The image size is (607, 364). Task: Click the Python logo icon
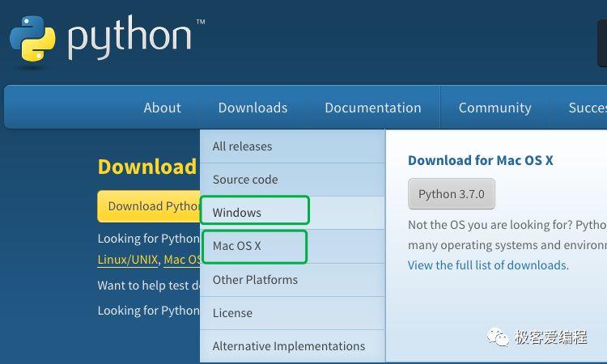(32, 39)
